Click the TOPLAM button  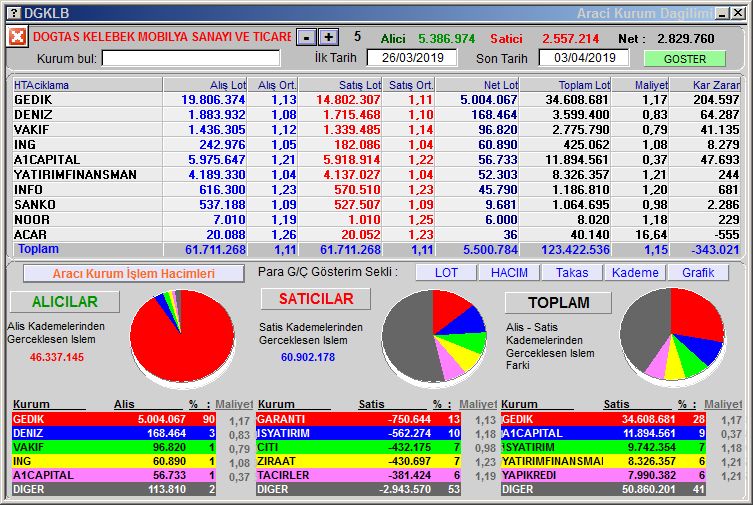pyautogui.click(x=559, y=302)
